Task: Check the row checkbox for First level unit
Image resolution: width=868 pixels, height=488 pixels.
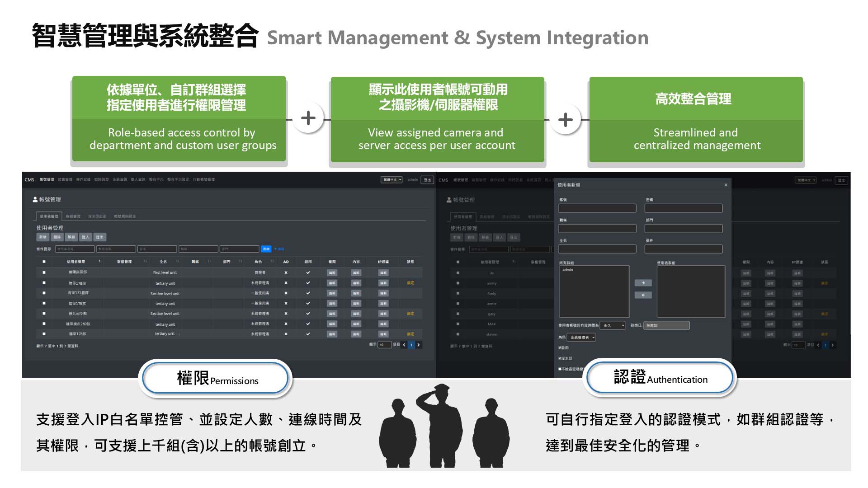Action: click(44, 272)
